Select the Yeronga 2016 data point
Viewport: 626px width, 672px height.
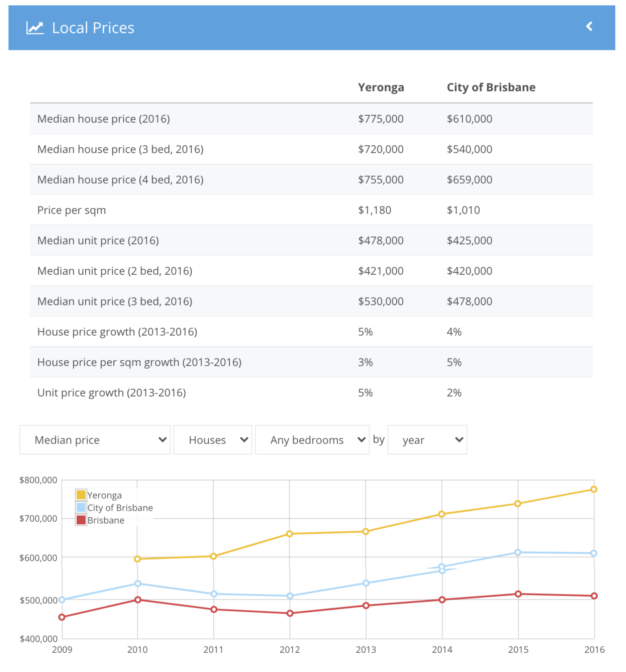point(594,489)
